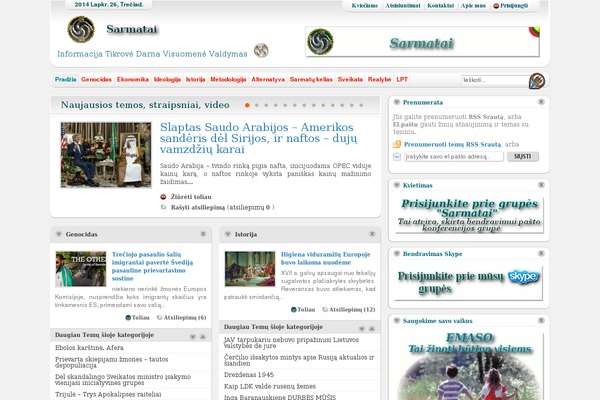Click the search icon beside the search box
The image size is (600, 400).
(537, 80)
